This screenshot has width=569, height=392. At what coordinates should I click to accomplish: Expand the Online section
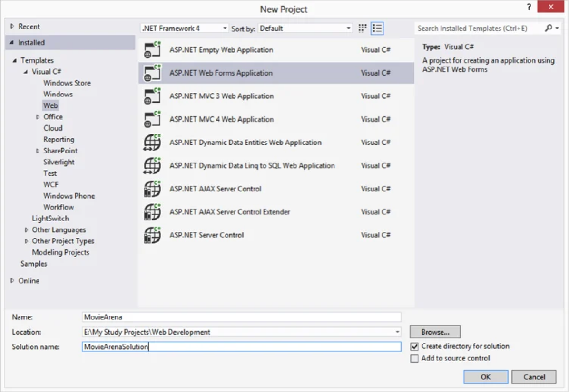click(x=12, y=280)
